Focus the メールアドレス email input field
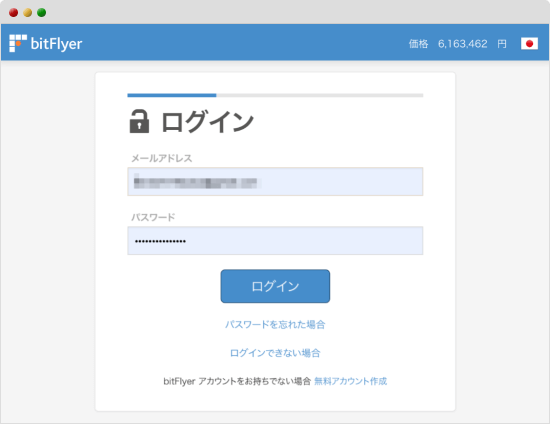 [275, 181]
